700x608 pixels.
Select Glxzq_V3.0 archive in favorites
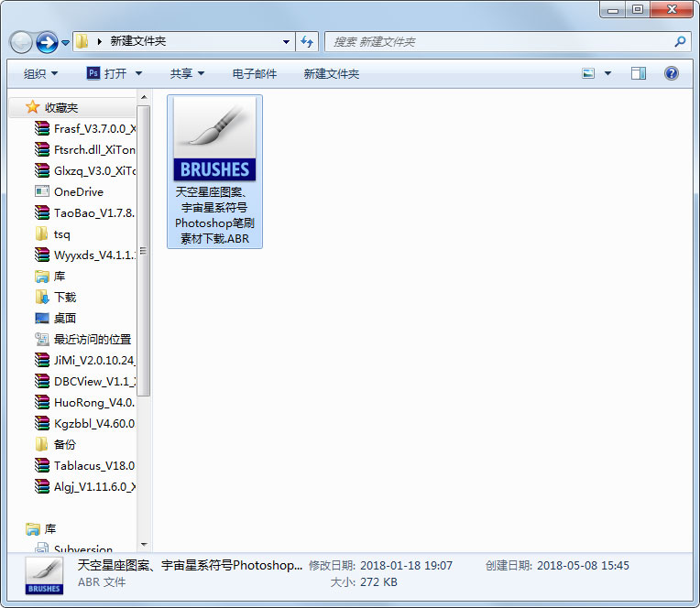85,171
